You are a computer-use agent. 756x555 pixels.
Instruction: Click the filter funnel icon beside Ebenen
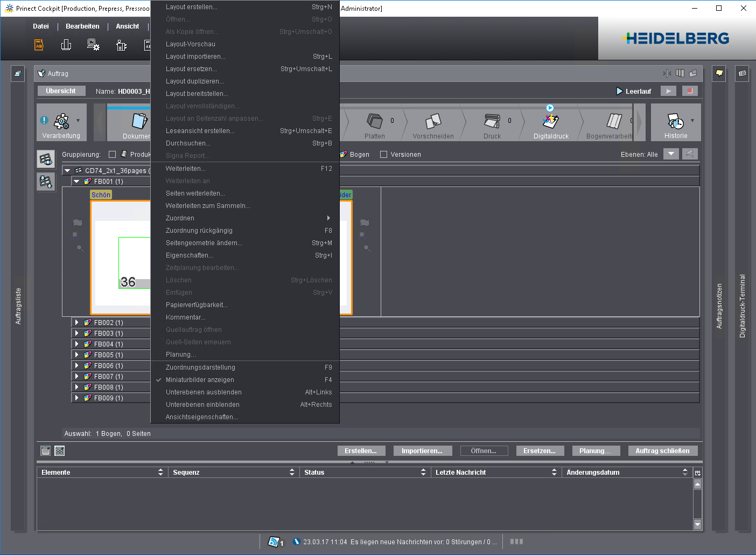(690, 154)
